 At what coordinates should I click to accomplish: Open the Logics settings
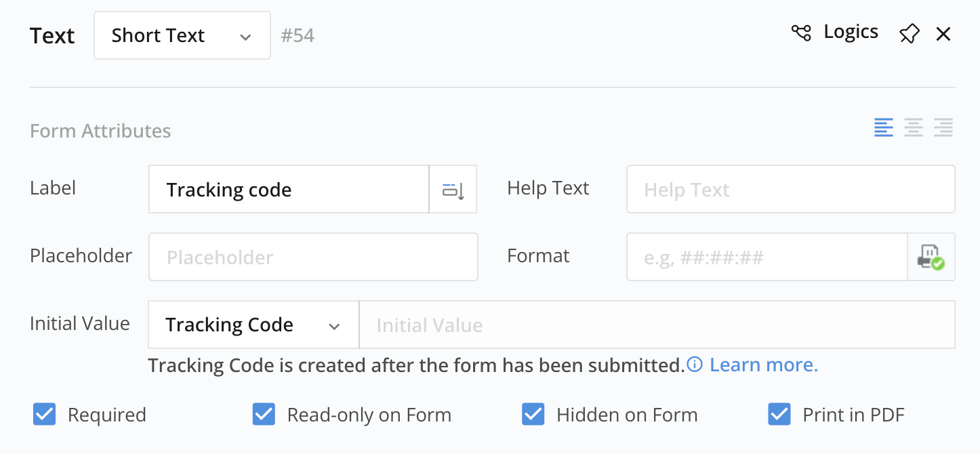[851, 33]
